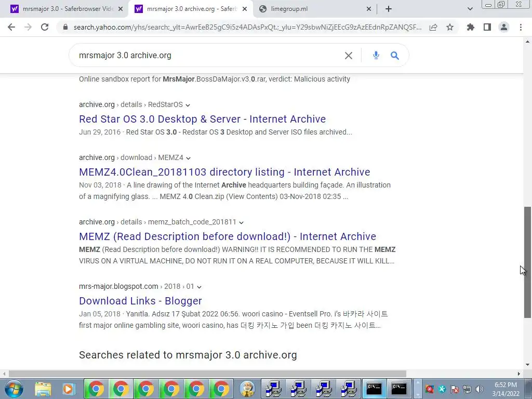Expand arrow beside mrs-major.blogspot.com result
This screenshot has width=532, height=399.
(x=199, y=287)
